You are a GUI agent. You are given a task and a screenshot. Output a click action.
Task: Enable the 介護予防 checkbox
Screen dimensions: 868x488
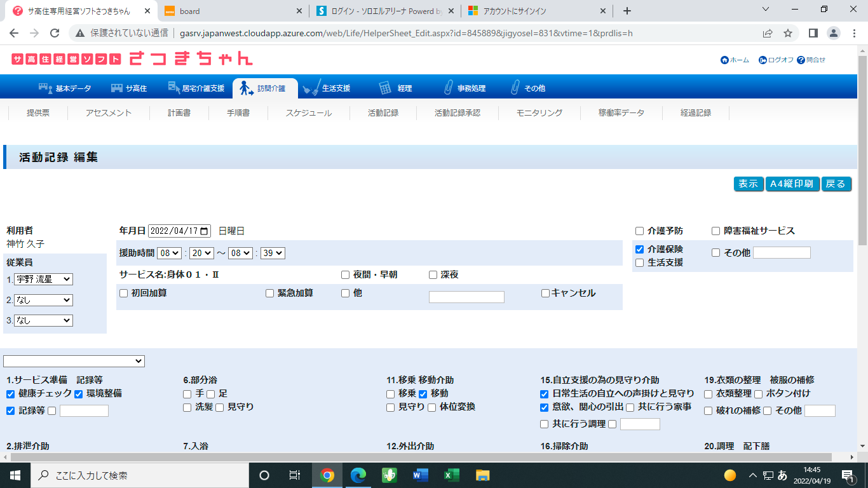tap(640, 231)
